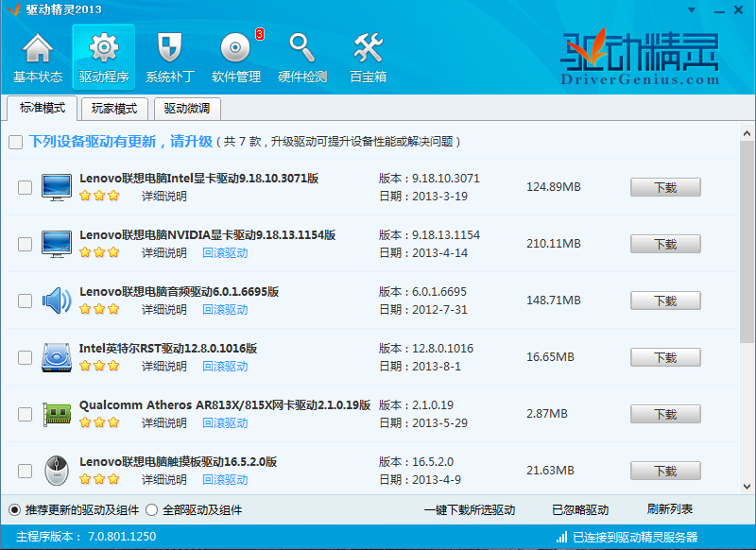Screen dimensions: 756x550
Task: Click the monitor icon for NVIDIA显卡驱动
Action: pyautogui.click(x=57, y=244)
